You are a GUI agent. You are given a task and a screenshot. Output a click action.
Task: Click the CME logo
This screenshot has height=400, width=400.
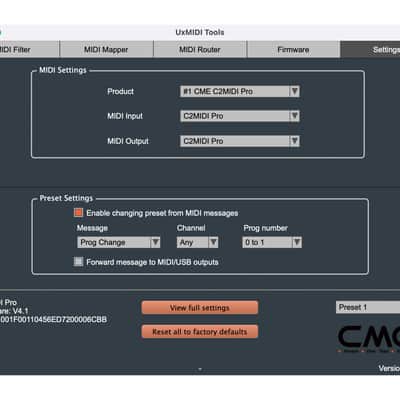pyautogui.click(x=368, y=339)
